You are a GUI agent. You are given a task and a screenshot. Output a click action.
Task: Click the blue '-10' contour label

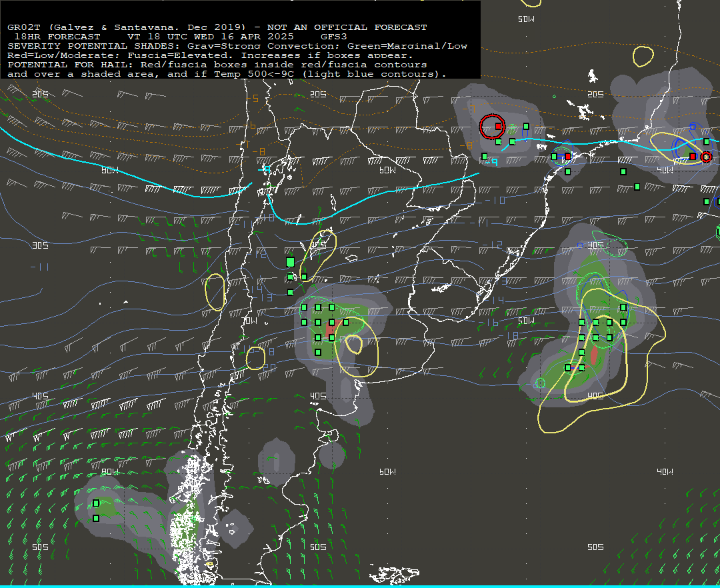point(496,201)
